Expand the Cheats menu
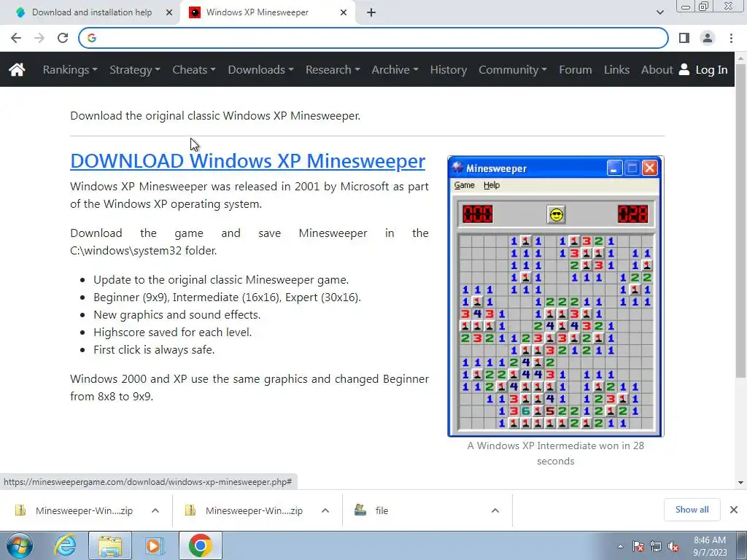Image resolution: width=747 pixels, height=560 pixels. (x=194, y=70)
